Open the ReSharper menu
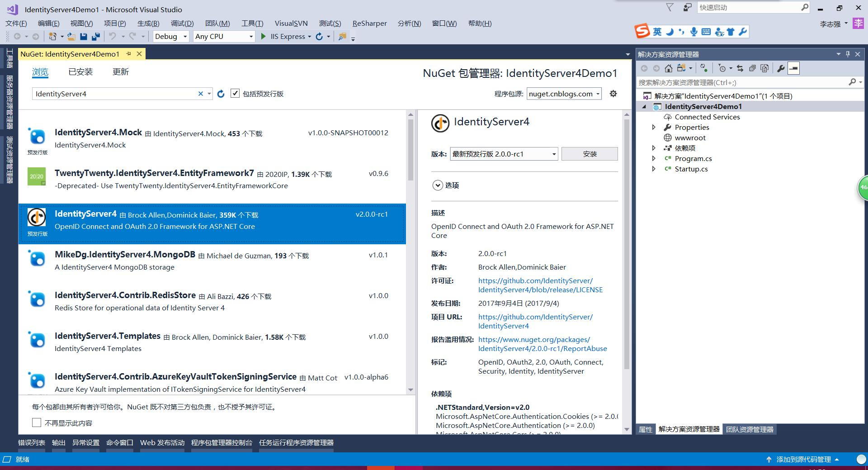 click(369, 23)
